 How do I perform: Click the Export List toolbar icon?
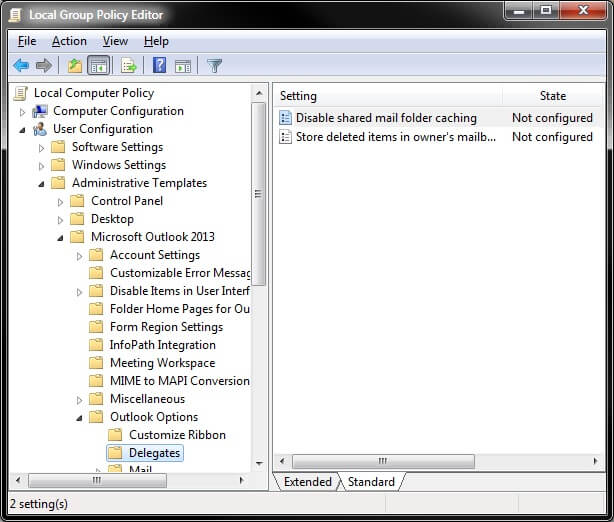pyautogui.click(x=128, y=66)
